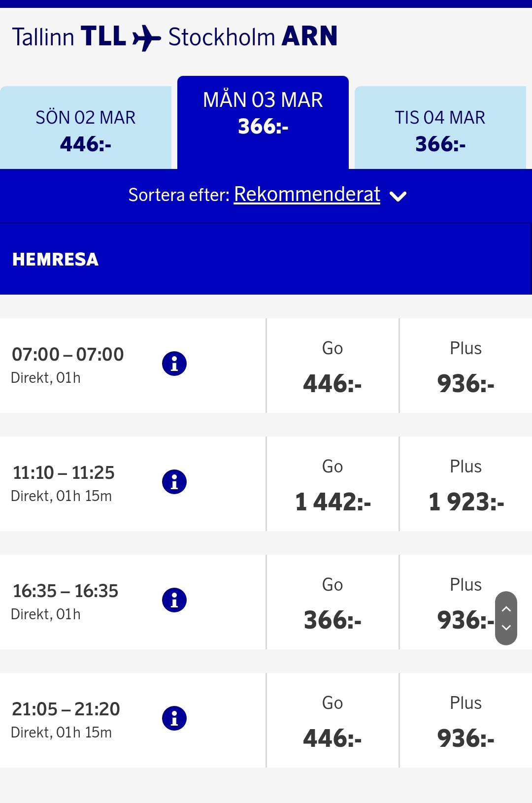Switch to SÖN 02 MAR tab
The height and width of the screenshot is (803, 532).
pos(86,129)
